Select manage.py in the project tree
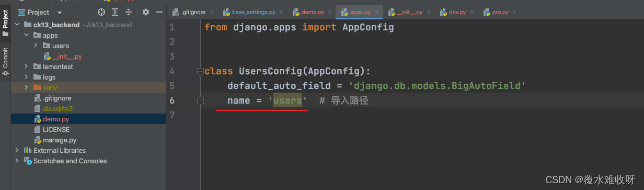644x190 pixels. (x=60, y=140)
